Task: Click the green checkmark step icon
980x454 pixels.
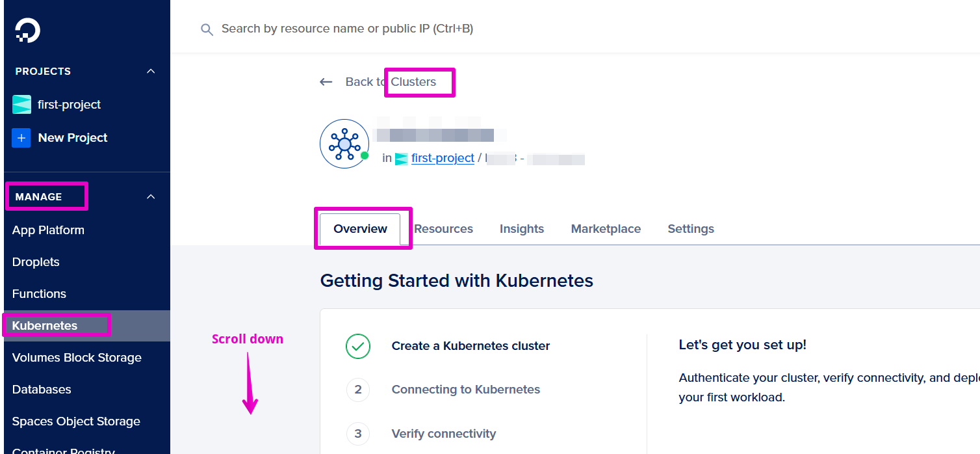Action: coord(358,346)
